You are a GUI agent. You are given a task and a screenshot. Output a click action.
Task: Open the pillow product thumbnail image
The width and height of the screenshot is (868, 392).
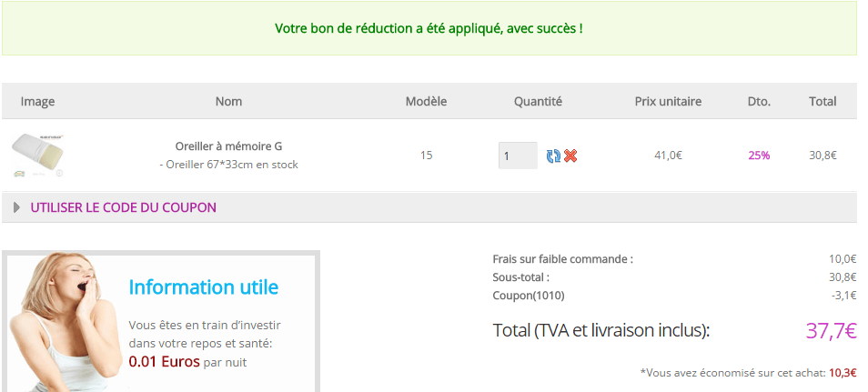[x=37, y=155]
